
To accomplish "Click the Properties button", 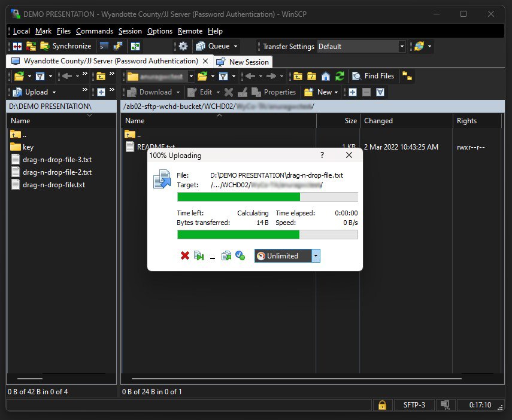I will point(274,92).
